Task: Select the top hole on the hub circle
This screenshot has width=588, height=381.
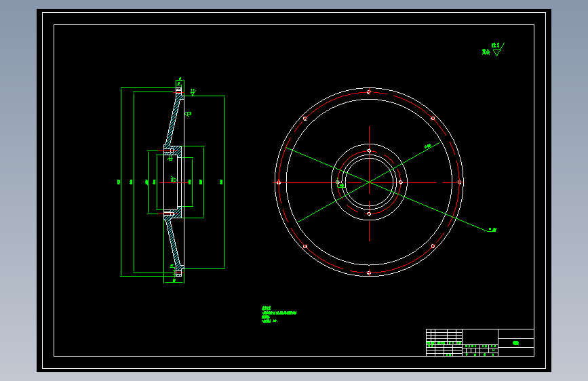Action: tap(369, 151)
